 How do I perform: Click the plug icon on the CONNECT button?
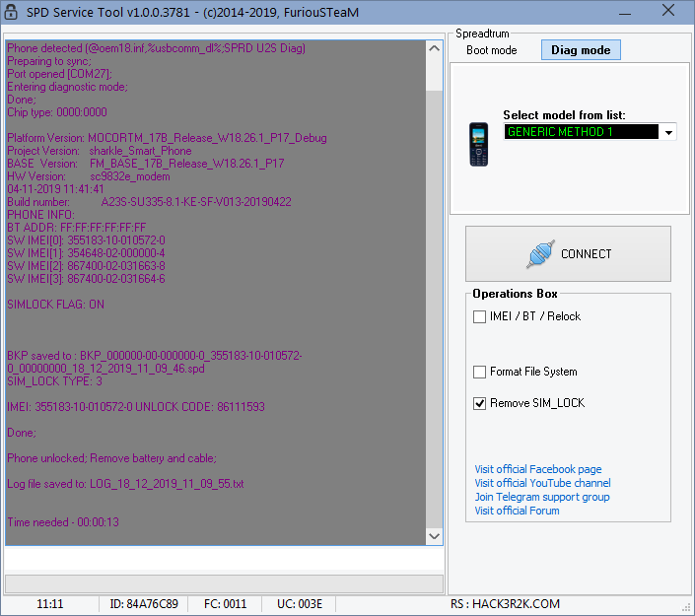click(x=540, y=254)
